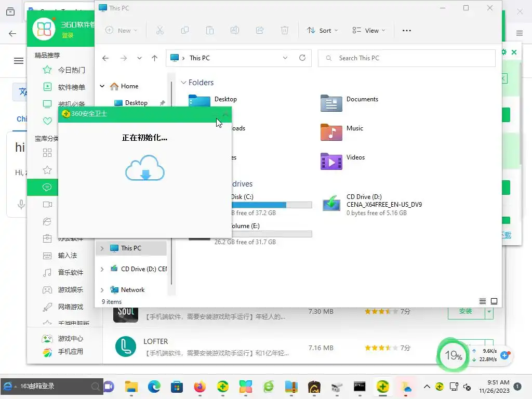The height and width of the screenshot is (399, 532).
Task: Open Command Prompt from the taskbar
Action: coord(360,387)
